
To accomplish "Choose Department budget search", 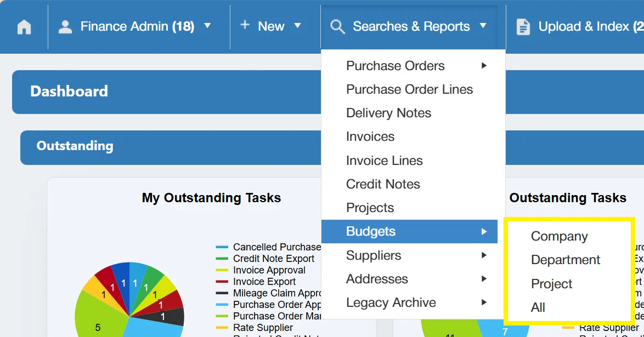I will [x=565, y=260].
